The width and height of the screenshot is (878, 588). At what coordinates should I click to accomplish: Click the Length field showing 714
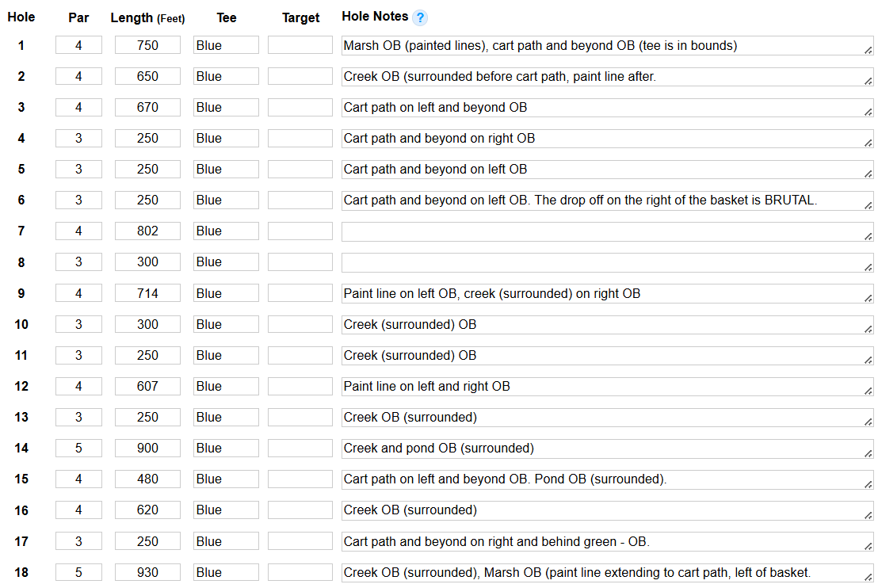(147, 293)
